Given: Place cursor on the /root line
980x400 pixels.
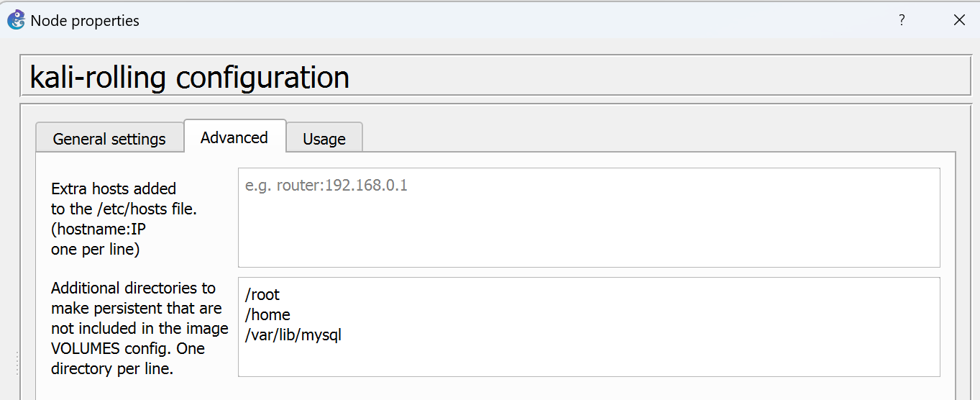Looking at the screenshot, I should 262,294.
